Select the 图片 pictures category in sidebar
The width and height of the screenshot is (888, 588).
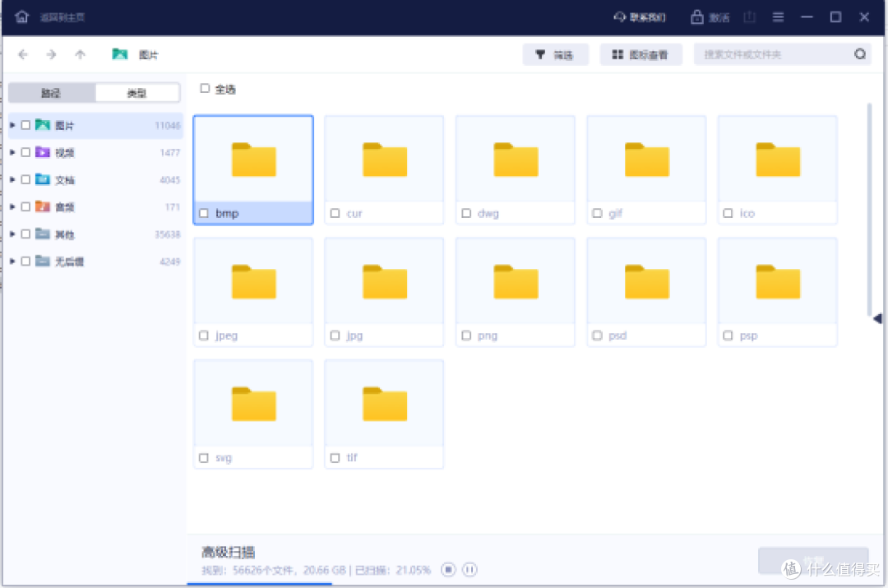pyautogui.click(x=95, y=125)
